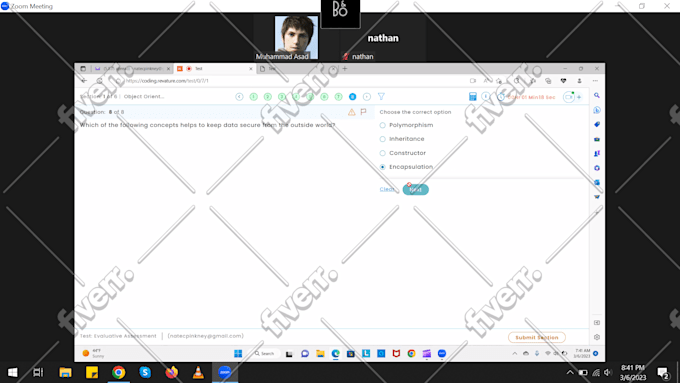This screenshot has height=383, width=680.
Task: Click Zoom icon on local taskbar
Action: click(225, 372)
